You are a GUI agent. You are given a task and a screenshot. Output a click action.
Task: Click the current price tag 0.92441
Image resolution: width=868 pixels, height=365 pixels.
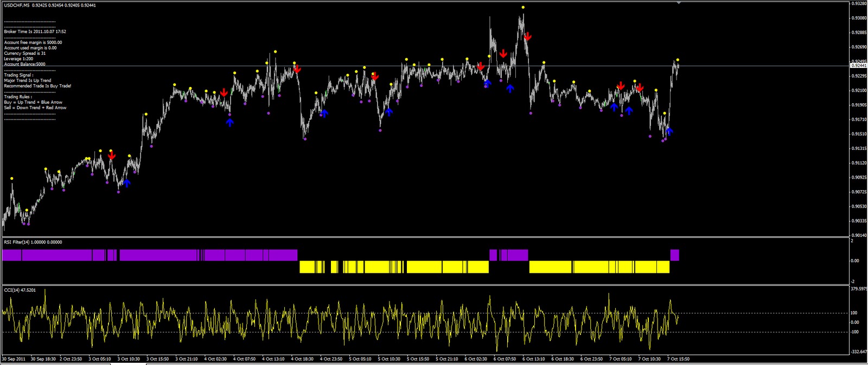pyautogui.click(x=858, y=65)
